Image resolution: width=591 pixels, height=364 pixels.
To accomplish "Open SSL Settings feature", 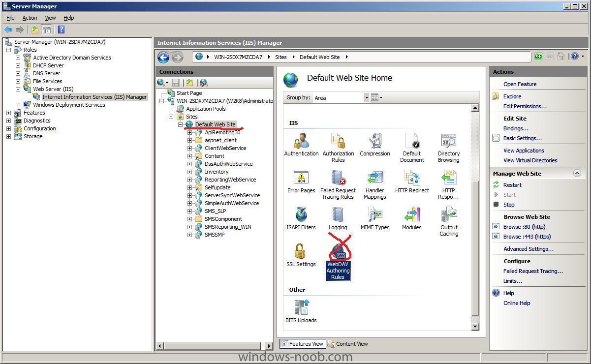I will point(301,255).
